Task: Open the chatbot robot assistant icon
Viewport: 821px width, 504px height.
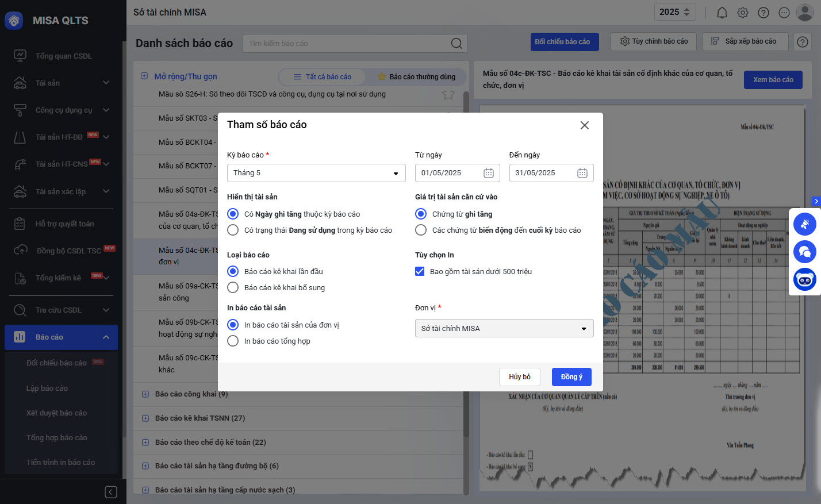Action: [805, 280]
